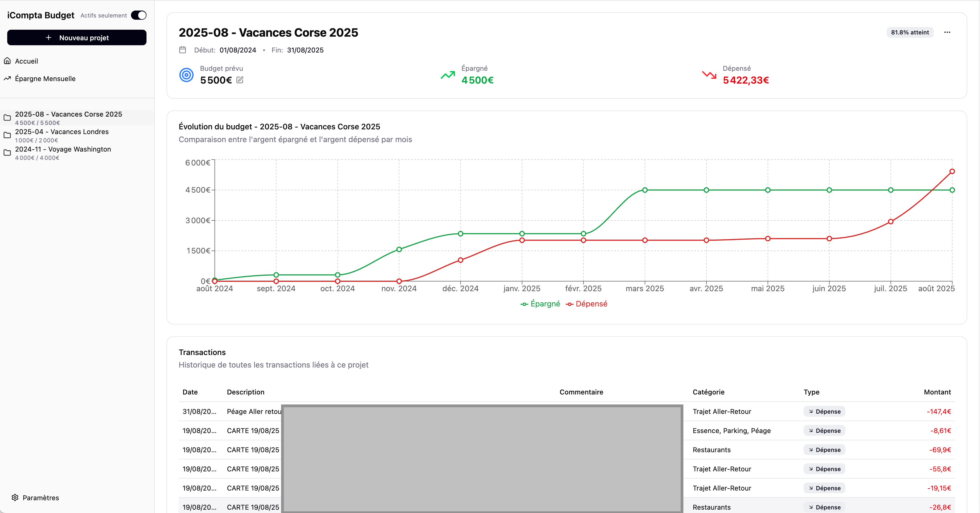Click the Nouveau projet button

(x=77, y=38)
